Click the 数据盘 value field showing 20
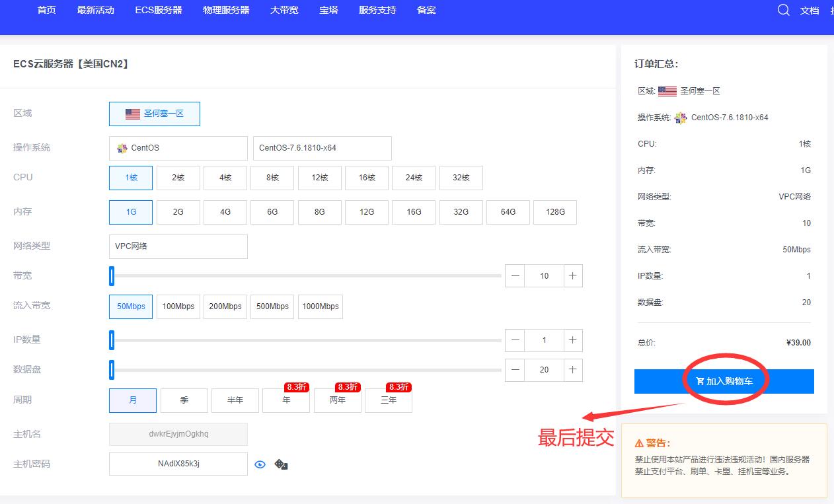The height and width of the screenshot is (504, 834). point(544,370)
